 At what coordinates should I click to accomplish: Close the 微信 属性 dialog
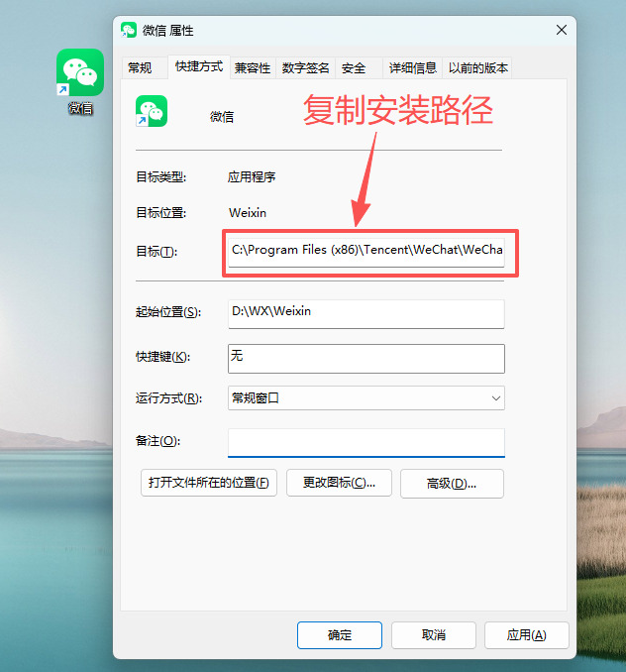point(562,30)
